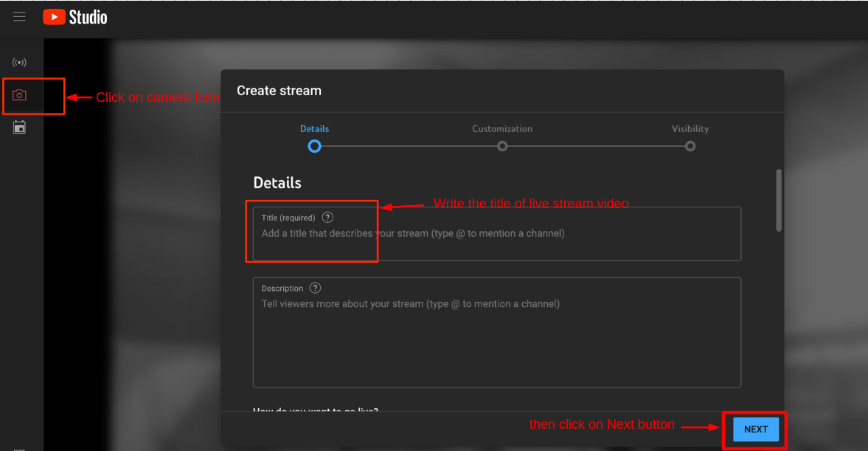Click the Visibility step circle marker
Screen dimensions: 868x451
pos(690,146)
